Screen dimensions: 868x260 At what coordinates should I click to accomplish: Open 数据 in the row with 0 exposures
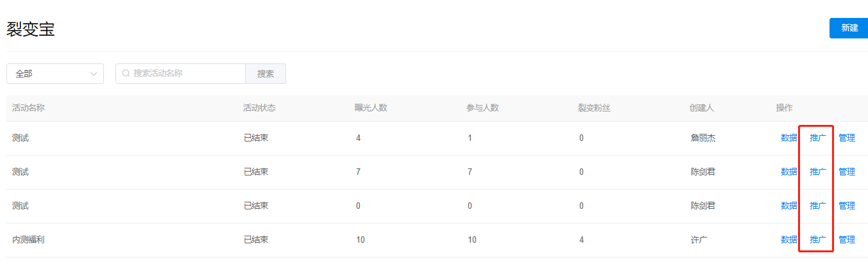click(789, 206)
